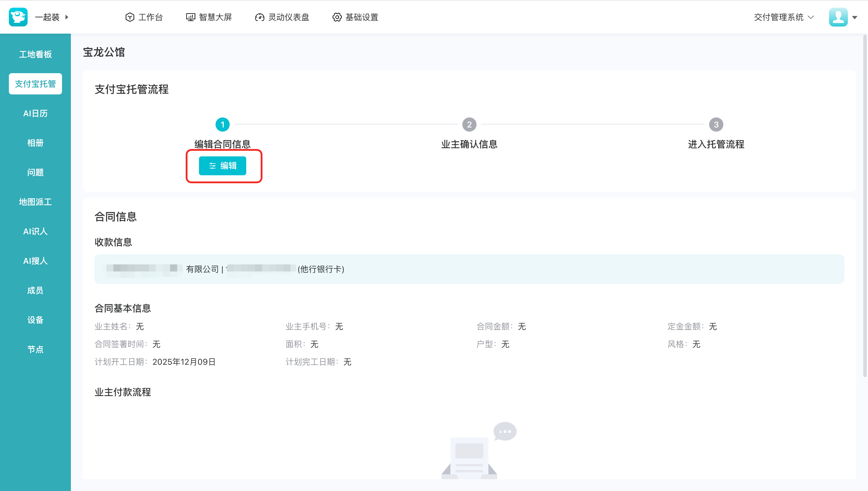Expand the 交付管理系统 dropdown
The height and width of the screenshot is (491, 868).
click(783, 17)
